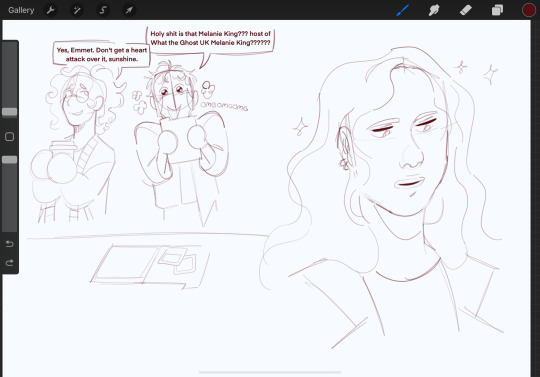This screenshot has height=377, width=540.
Task: Click the Melanie King speech bubble
Action: [210, 39]
